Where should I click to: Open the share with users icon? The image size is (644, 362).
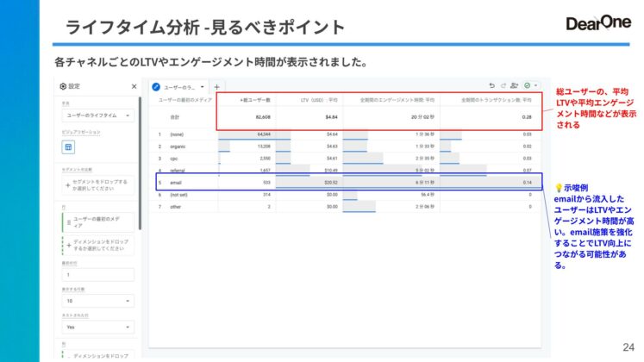click(514, 85)
